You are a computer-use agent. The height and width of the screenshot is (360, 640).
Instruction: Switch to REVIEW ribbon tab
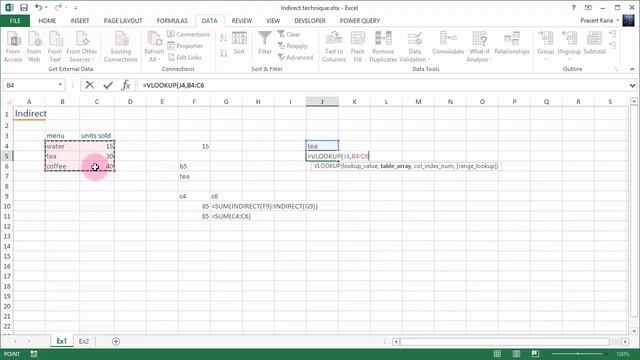click(x=242, y=20)
